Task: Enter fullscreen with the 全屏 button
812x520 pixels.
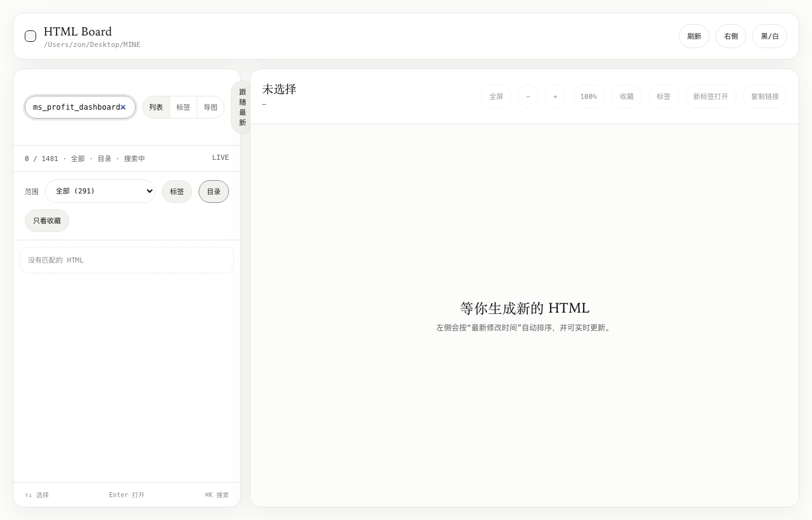Action: (x=496, y=96)
